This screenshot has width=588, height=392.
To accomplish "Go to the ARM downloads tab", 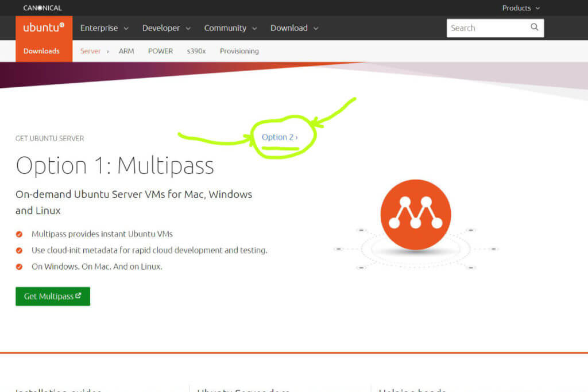I will coord(126,51).
